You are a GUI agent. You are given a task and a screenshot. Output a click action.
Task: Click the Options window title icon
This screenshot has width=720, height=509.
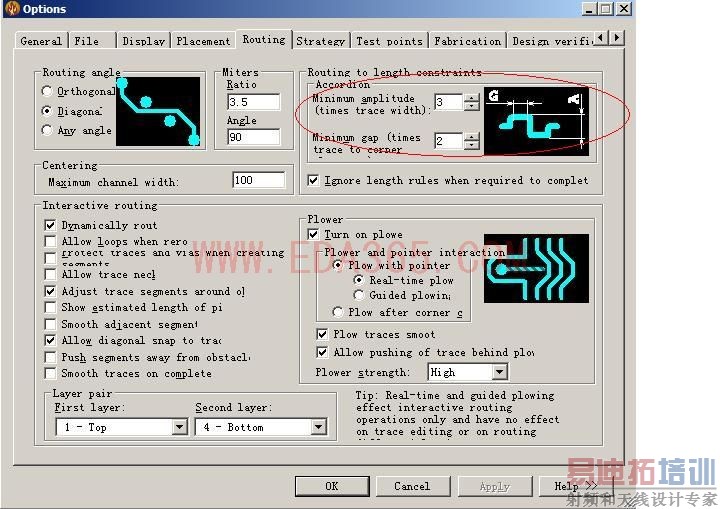[12, 9]
